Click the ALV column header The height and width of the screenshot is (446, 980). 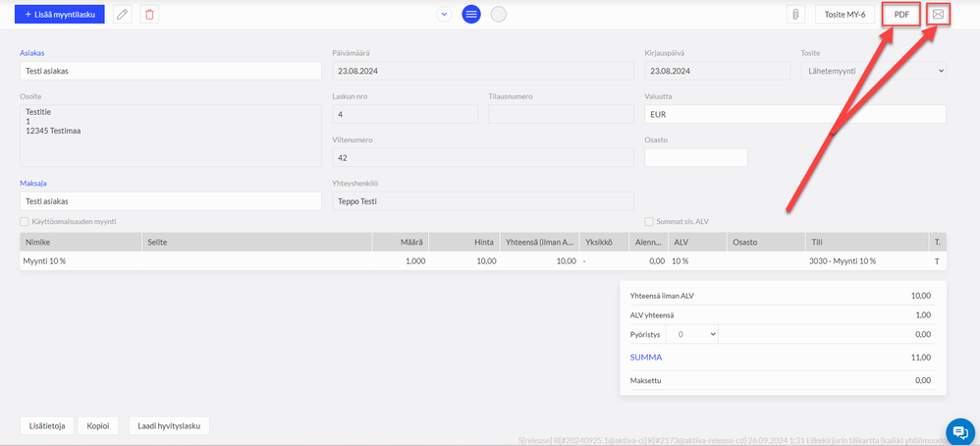coord(697,242)
